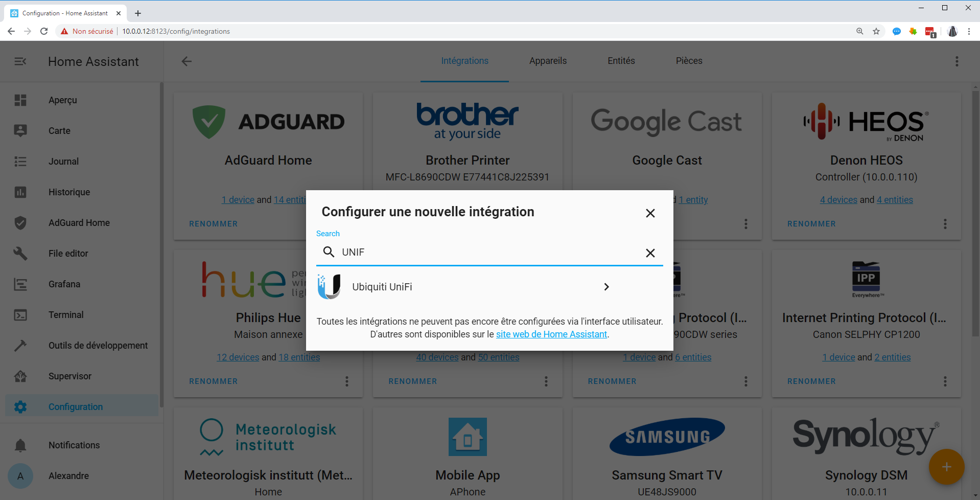The width and height of the screenshot is (980, 500).
Task: Switch to the Intégrations tab
Action: pyautogui.click(x=464, y=61)
